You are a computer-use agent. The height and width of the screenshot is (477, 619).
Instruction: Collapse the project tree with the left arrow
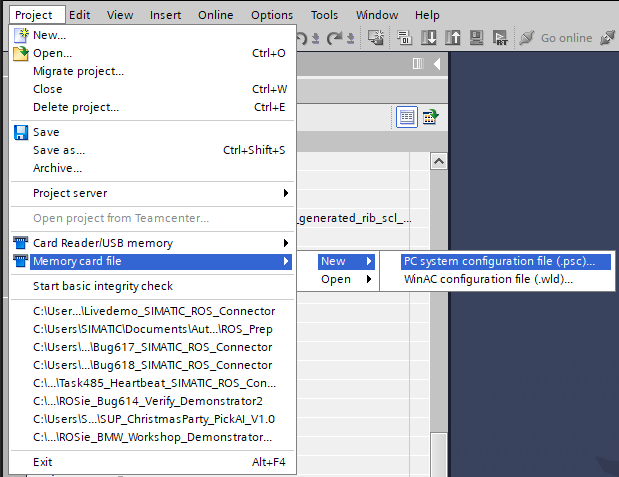pos(439,64)
